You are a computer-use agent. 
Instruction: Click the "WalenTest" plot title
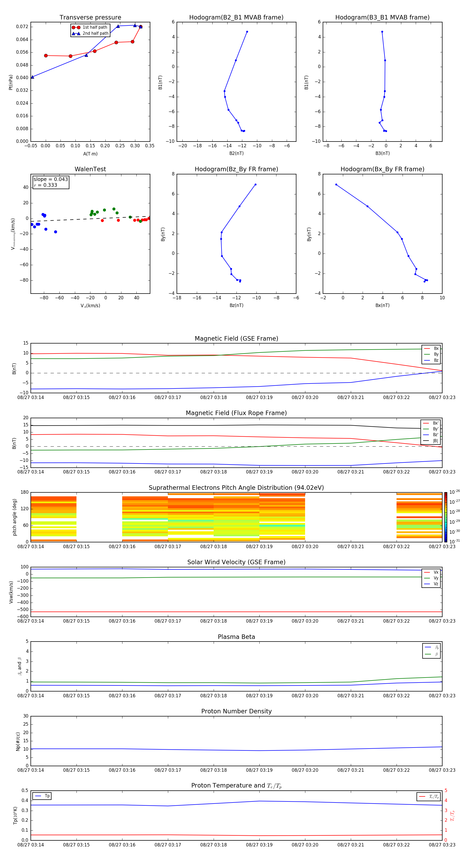pos(90,169)
